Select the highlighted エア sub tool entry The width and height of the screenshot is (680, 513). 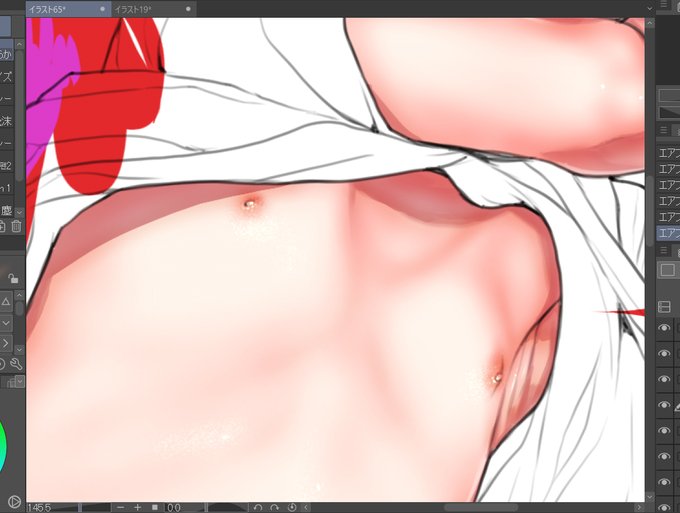pyautogui.click(x=668, y=233)
